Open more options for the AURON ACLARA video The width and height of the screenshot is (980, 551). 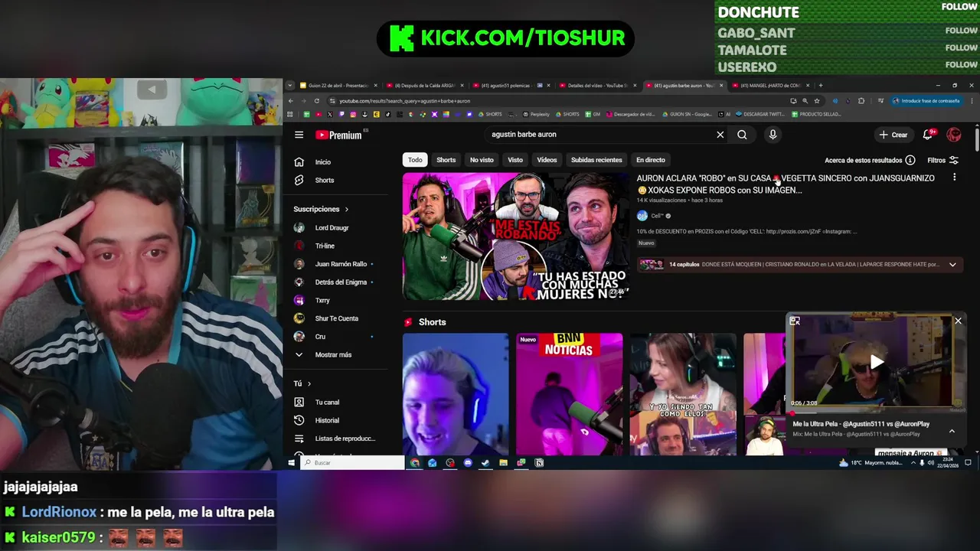954,178
